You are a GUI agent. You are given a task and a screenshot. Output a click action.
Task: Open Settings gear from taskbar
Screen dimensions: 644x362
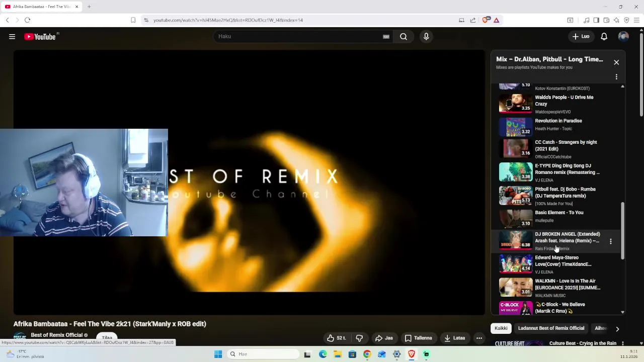tap(396, 354)
